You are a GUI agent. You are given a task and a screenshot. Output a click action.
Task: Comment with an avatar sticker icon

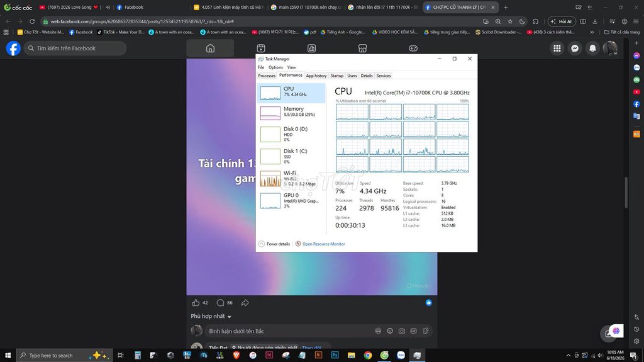click(378, 331)
